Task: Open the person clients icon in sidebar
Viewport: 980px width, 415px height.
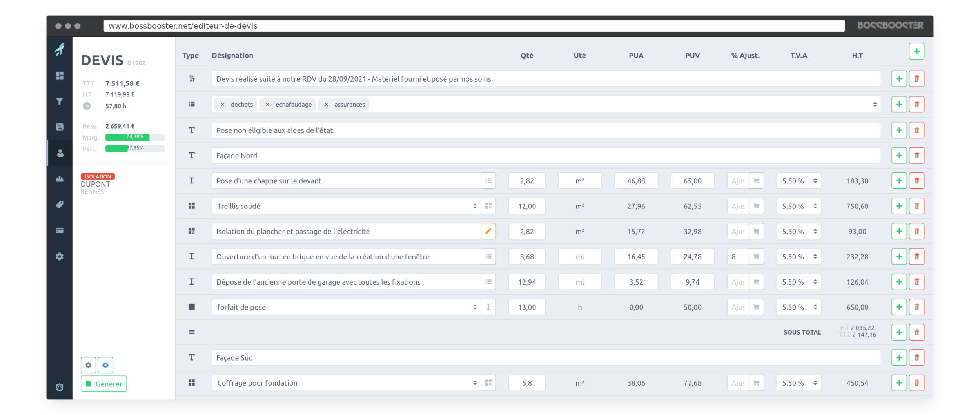Action: [x=60, y=153]
